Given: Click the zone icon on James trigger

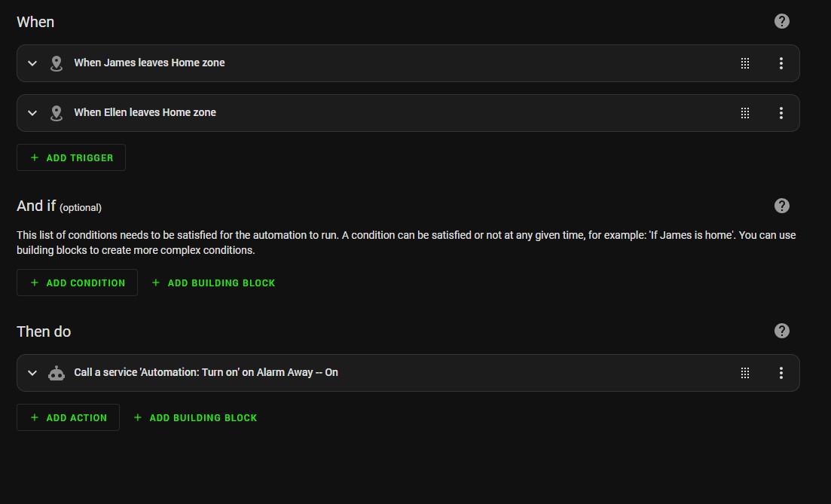Looking at the screenshot, I should (57, 63).
